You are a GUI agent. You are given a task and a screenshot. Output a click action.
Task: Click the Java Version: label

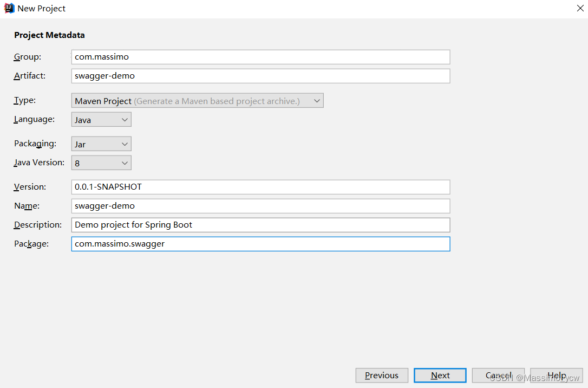(x=39, y=163)
